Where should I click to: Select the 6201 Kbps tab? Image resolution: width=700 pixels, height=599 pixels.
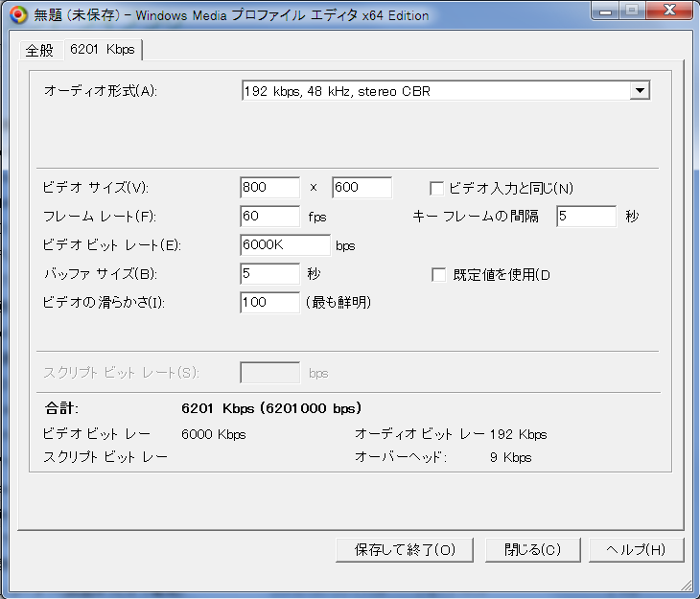(103, 50)
